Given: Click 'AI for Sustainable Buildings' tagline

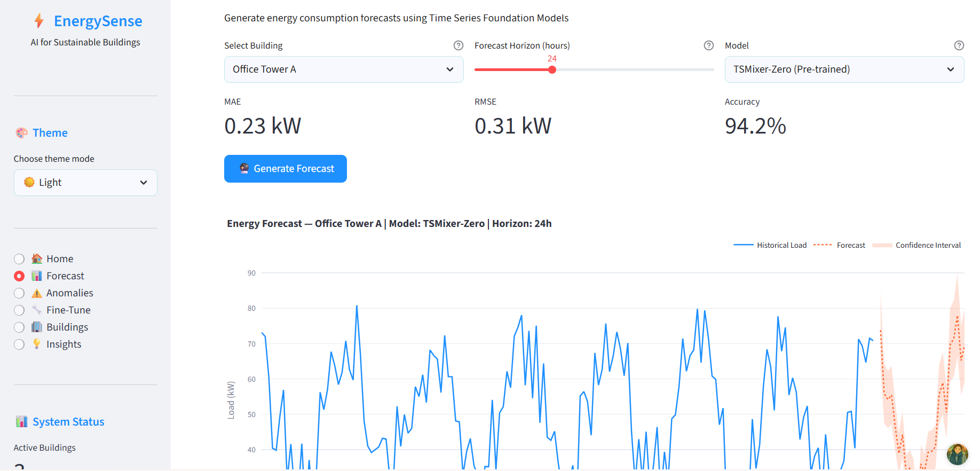Looking at the screenshot, I should [x=85, y=42].
